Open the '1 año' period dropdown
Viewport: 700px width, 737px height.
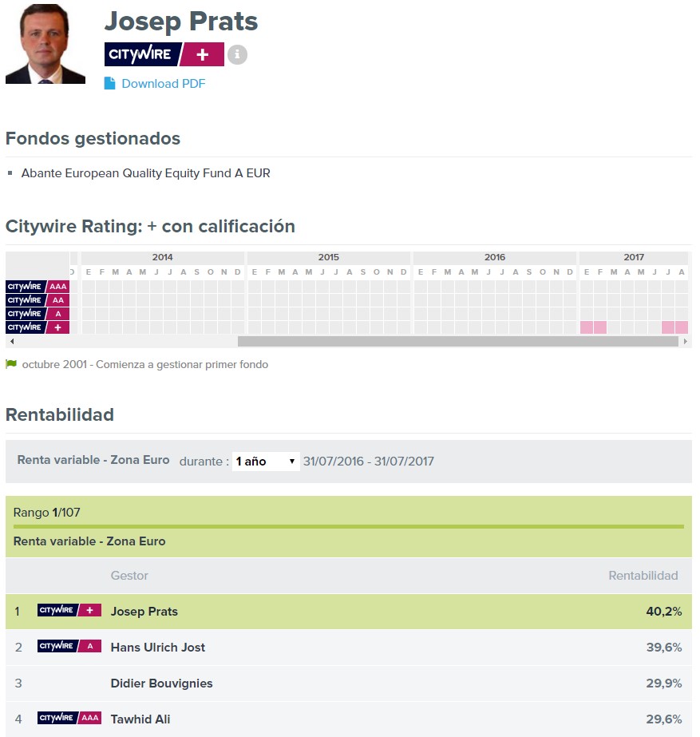click(x=266, y=461)
